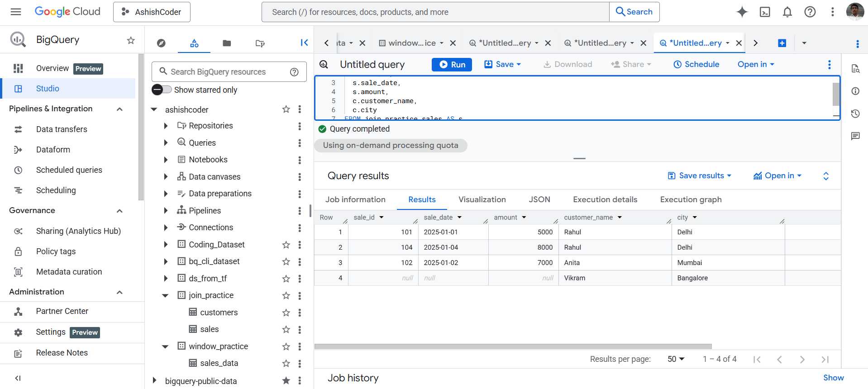Collapse the ashishcoder project tree
Image resolution: width=868 pixels, height=389 pixels.
point(154,109)
